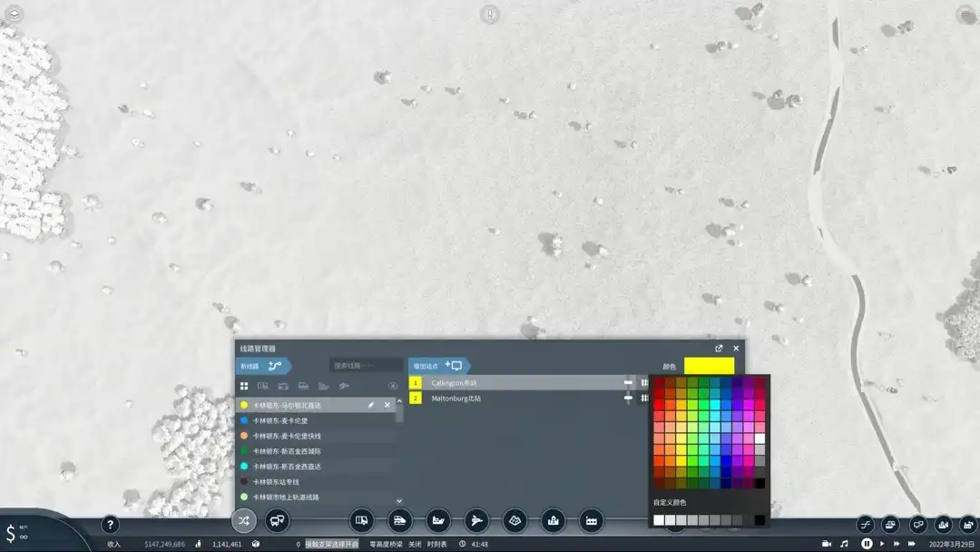Filter lines by aircraft type
980x552 pixels.
[x=344, y=386]
